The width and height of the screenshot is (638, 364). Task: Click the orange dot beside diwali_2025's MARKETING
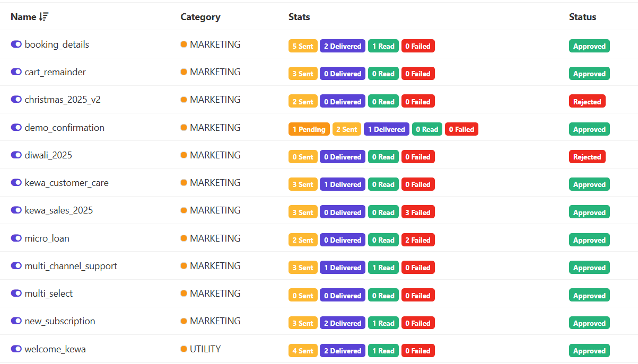point(183,155)
